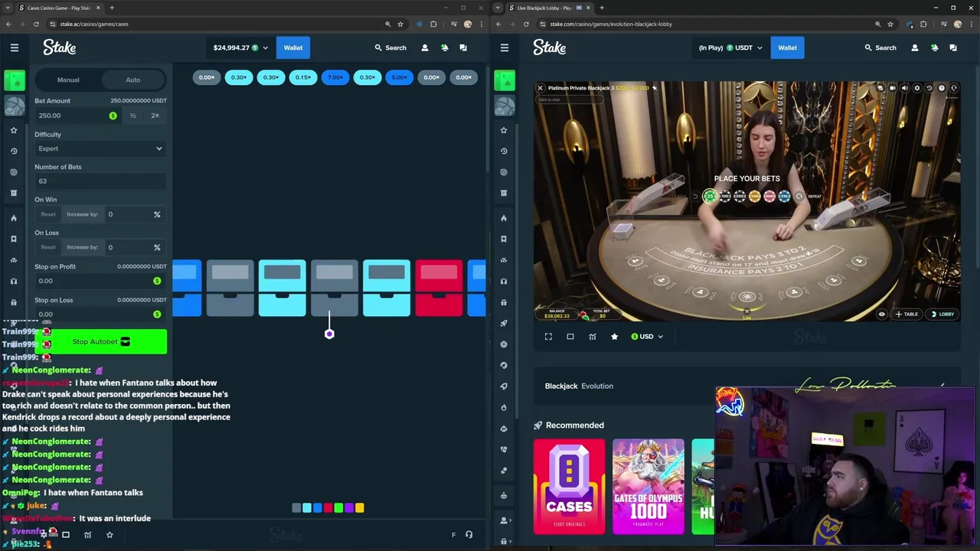
Task: Select the Cases Casino Game browser tab
Action: pos(60,8)
